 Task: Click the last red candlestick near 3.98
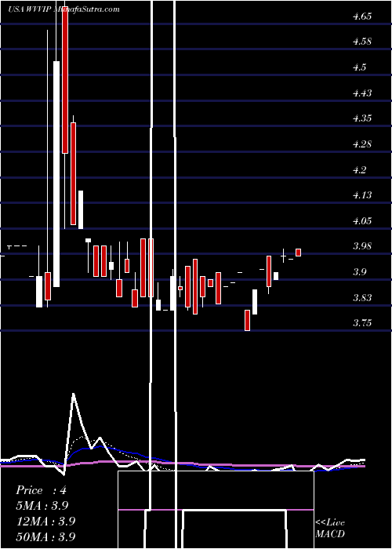tap(298, 253)
